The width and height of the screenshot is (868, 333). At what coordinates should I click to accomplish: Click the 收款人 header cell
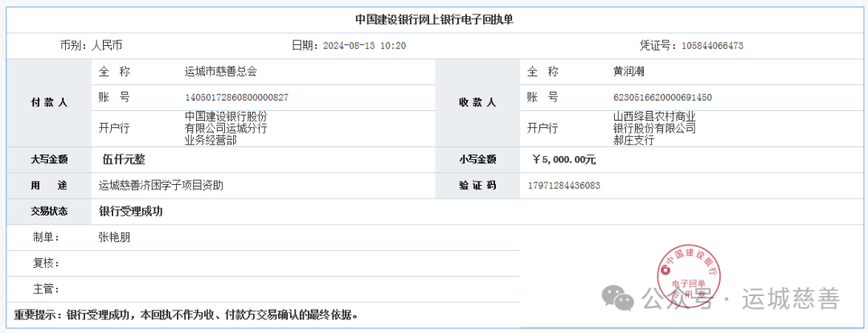(477, 102)
